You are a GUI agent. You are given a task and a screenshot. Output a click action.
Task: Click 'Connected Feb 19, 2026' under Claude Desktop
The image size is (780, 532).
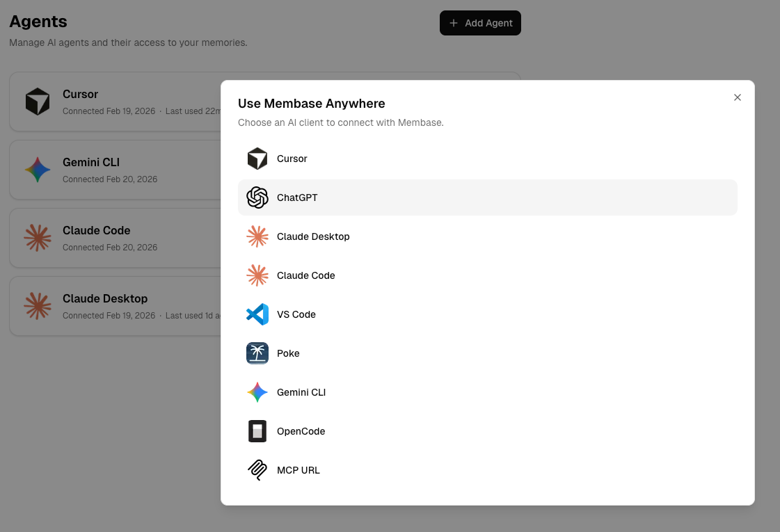tap(109, 315)
